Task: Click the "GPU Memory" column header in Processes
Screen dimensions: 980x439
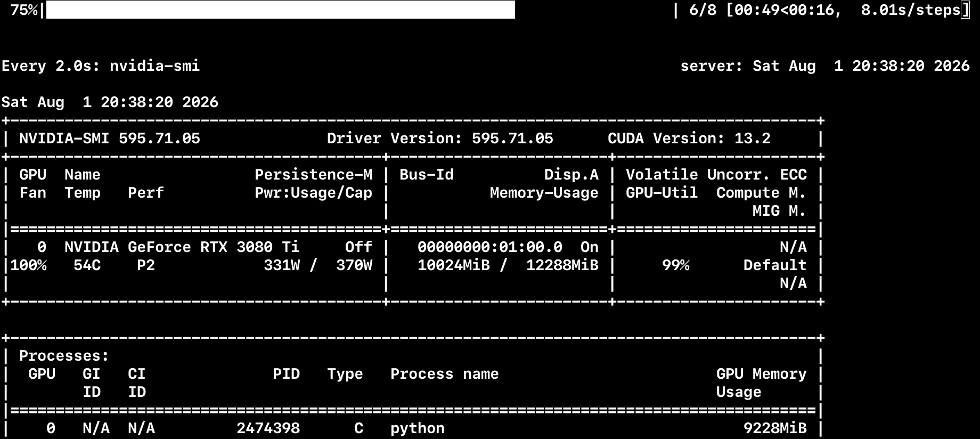Action: pyautogui.click(x=762, y=373)
